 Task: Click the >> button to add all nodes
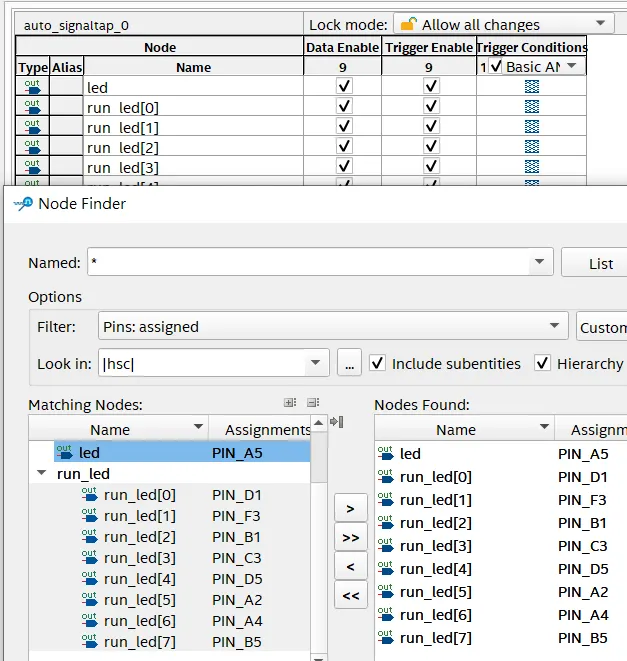point(350,537)
